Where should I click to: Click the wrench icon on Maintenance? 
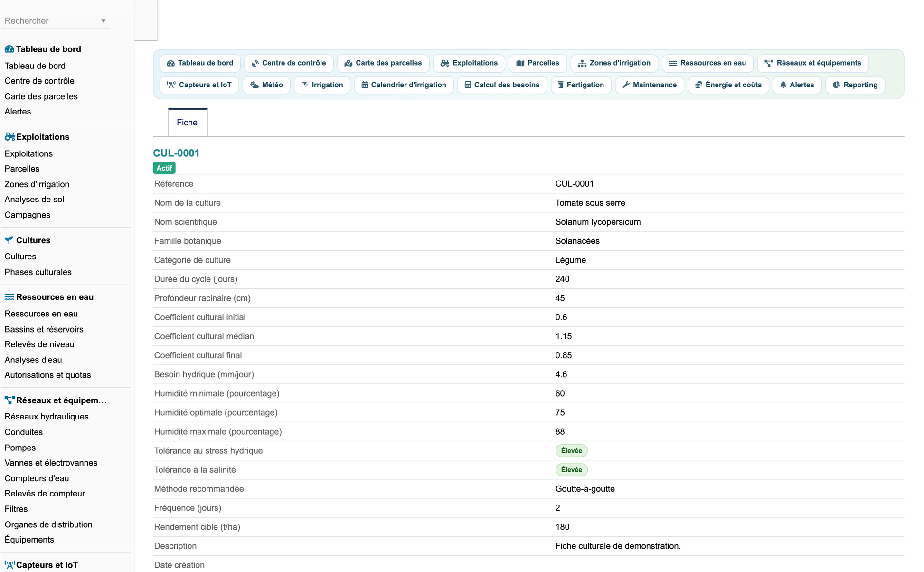[x=626, y=85]
